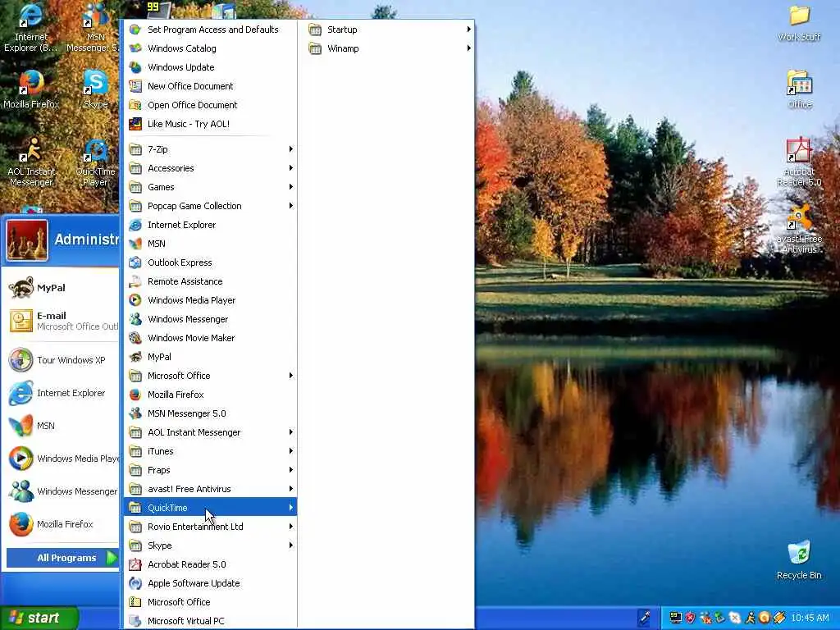Expand avast! Free Antivirus folder
The width and height of the screenshot is (840, 630).
pyautogui.click(x=210, y=489)
